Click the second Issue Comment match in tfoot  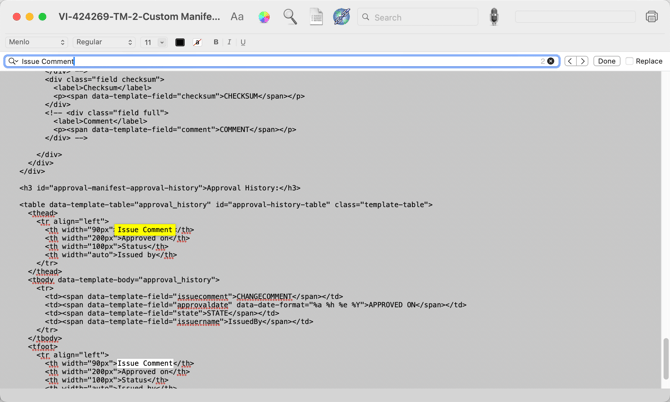pyautogui.click(x=145, y=363)
